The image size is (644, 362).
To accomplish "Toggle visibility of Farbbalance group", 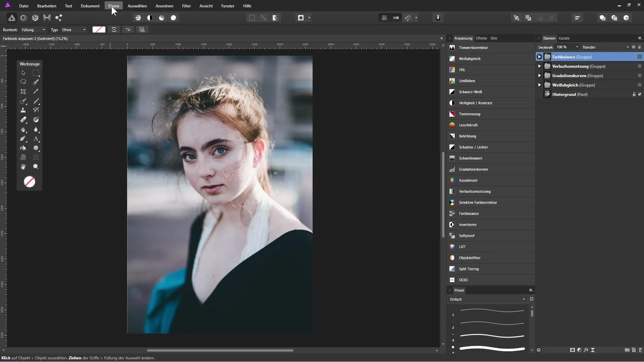I will (x=640, y=57).
